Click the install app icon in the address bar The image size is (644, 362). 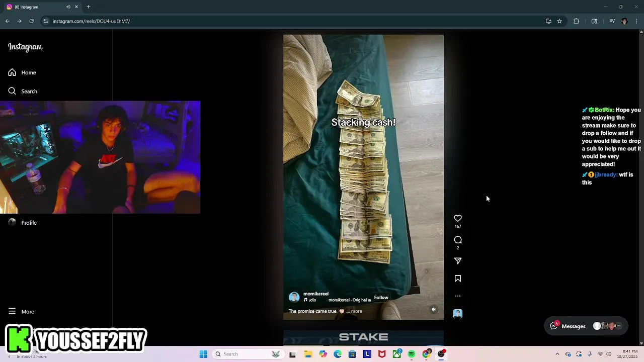[548, 21]
